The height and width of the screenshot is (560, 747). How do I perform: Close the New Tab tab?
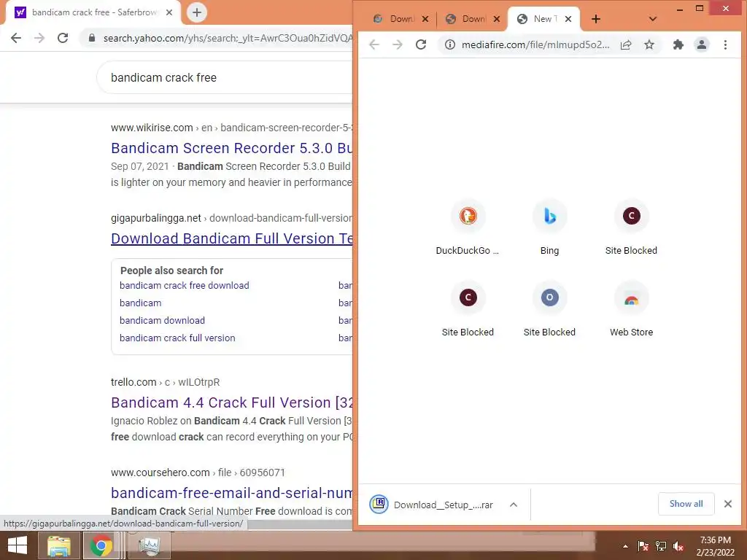coord(568,19)
